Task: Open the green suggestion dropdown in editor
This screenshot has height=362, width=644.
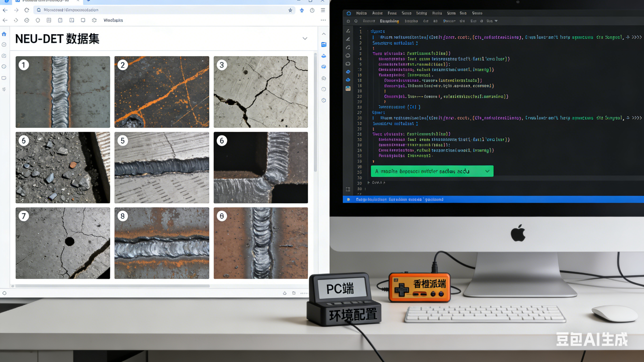Action: click(x=487, y=171)
